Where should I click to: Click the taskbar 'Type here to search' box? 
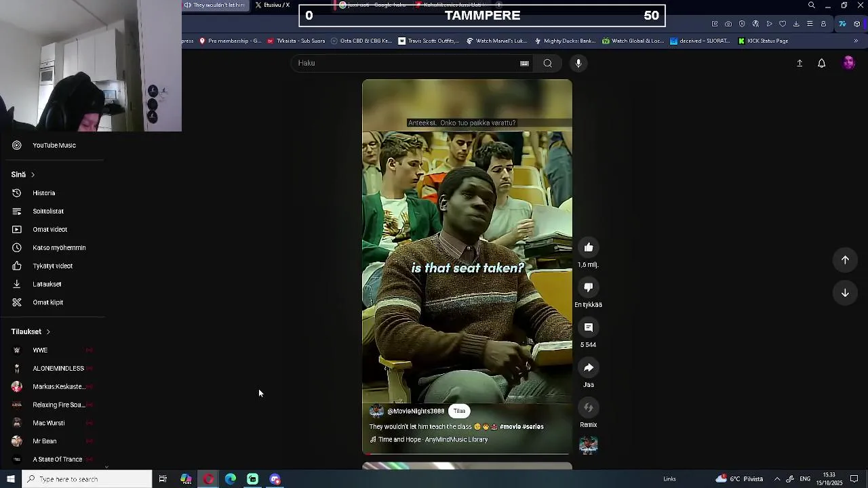tap(87, 479)
